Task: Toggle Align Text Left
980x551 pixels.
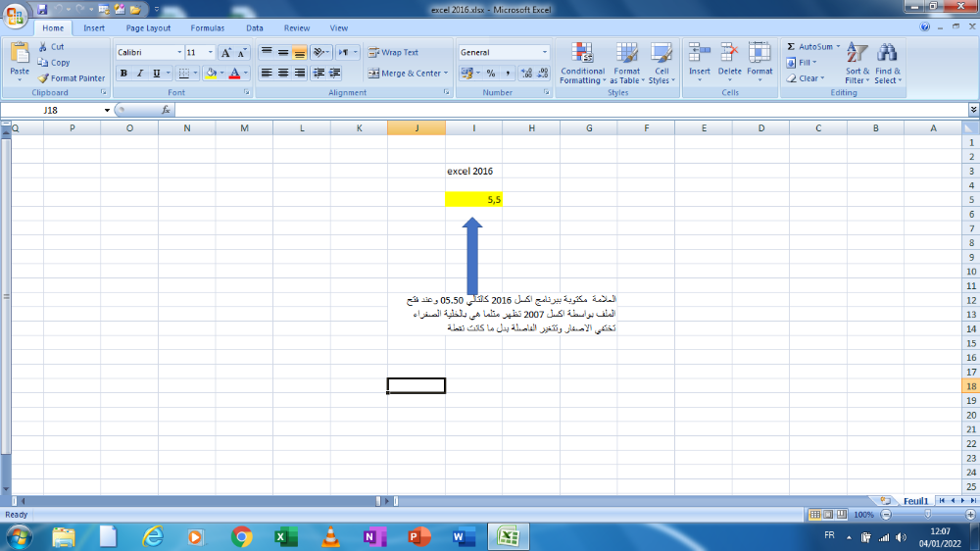Action: [267, 74]
